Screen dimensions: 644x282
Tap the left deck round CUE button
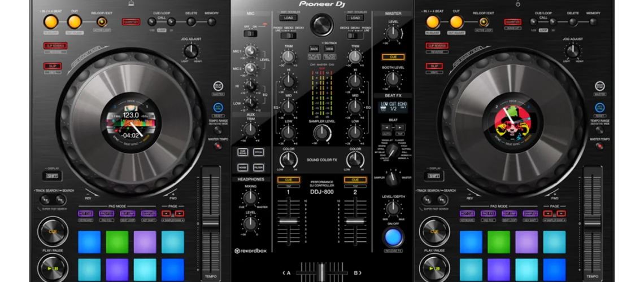[x=53, y=232]
